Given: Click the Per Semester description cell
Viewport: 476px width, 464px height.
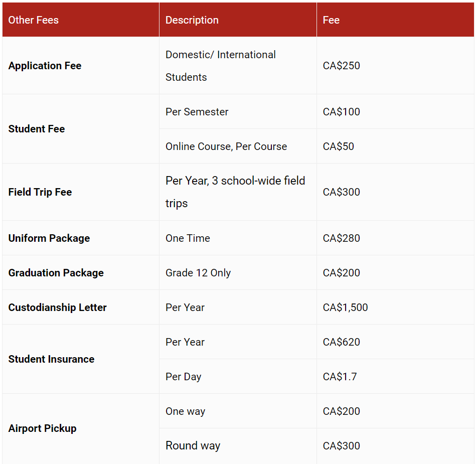Looking at the screenshot, I should pos(197,112).
